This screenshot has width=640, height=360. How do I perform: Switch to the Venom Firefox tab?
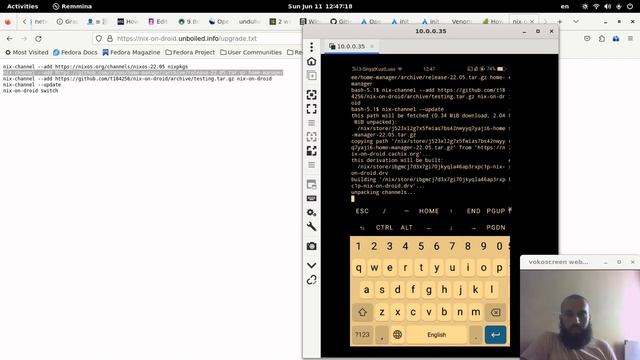point(462,22)
